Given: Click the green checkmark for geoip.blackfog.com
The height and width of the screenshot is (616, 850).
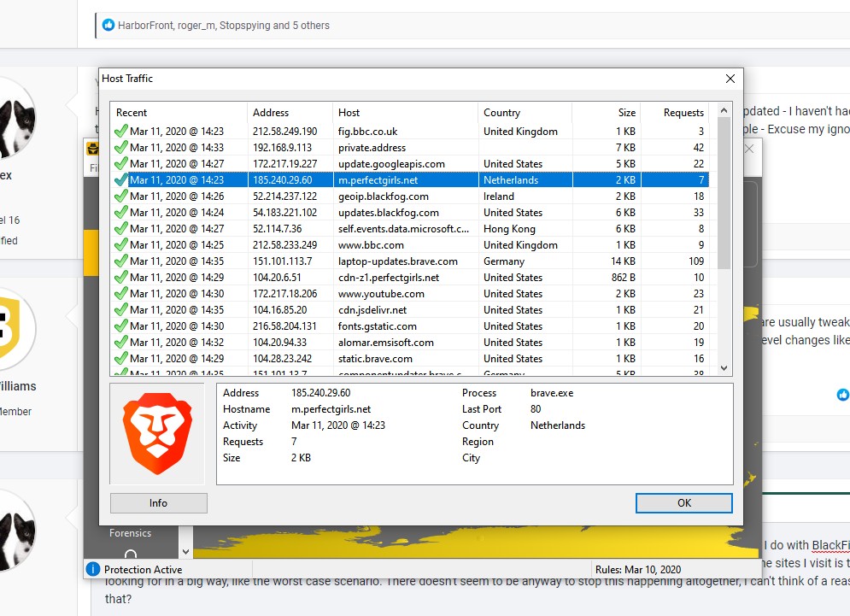Looking at the screenshot, I should (x=121, y=197).
